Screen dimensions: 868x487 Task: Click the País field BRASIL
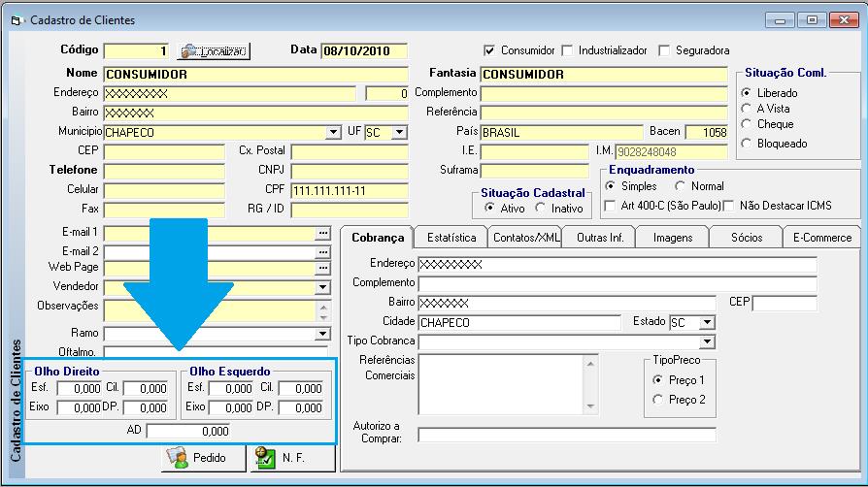coord(562,132)
